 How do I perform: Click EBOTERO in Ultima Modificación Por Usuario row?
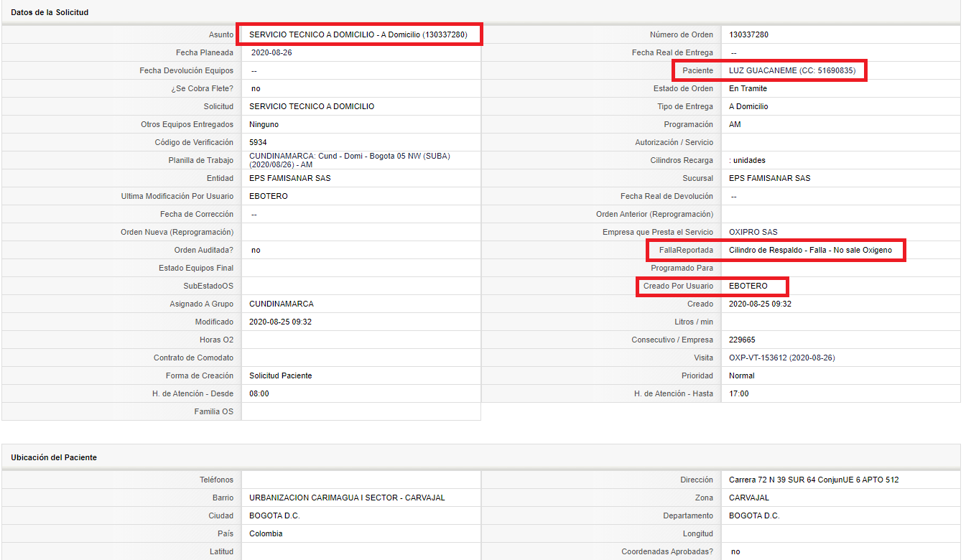[x=269, y=196]
